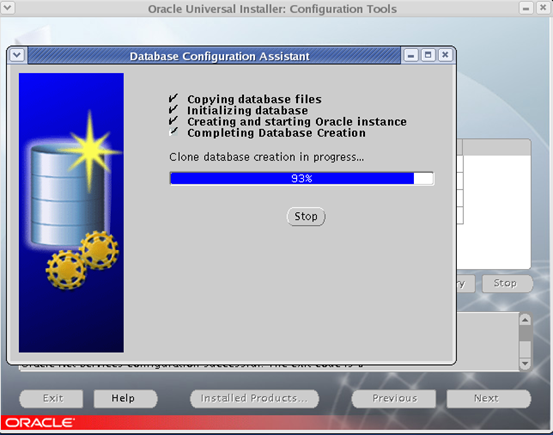Click the Help button in installer
This screenshot has width=553, height=435.
[125, 398]
